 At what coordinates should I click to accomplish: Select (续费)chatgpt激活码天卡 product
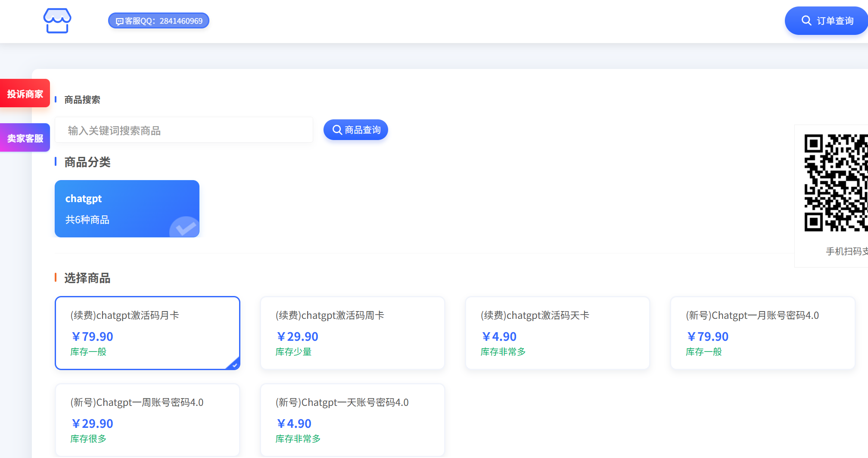click(557, 333)
